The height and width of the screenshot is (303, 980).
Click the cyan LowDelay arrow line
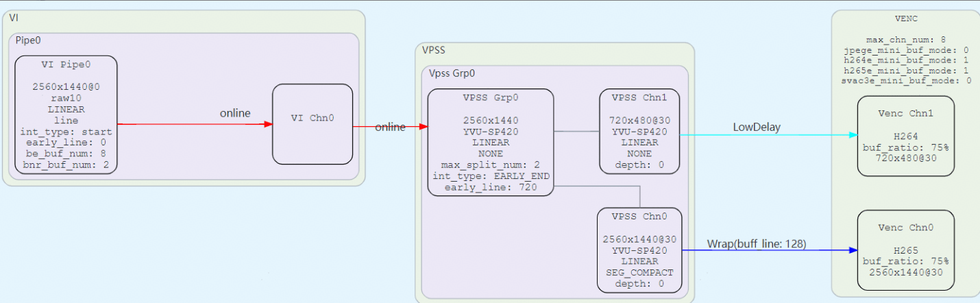(768, 135)
